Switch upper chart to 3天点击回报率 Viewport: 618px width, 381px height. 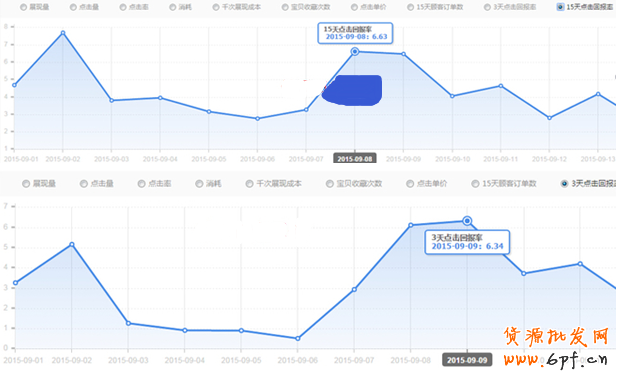coord(488,7)
